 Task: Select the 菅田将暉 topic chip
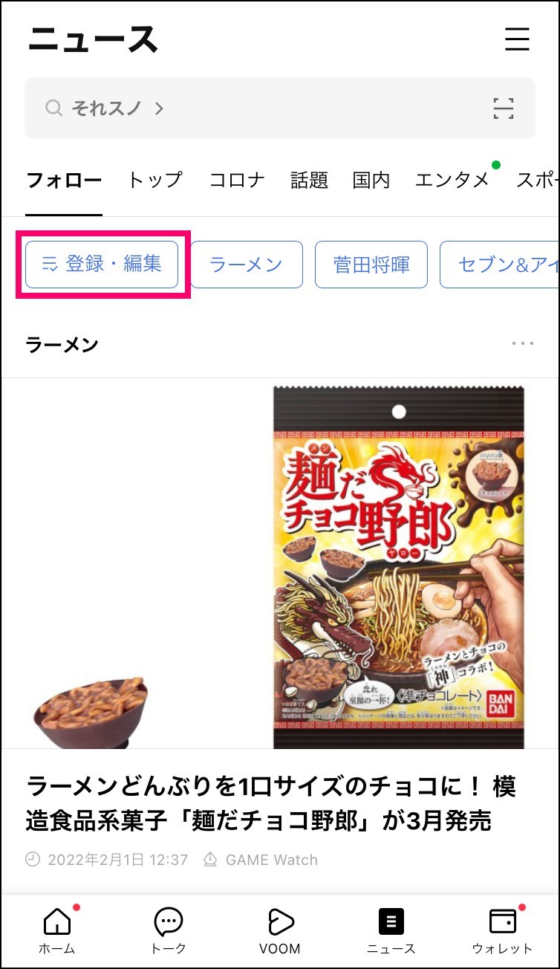[371, 265]
